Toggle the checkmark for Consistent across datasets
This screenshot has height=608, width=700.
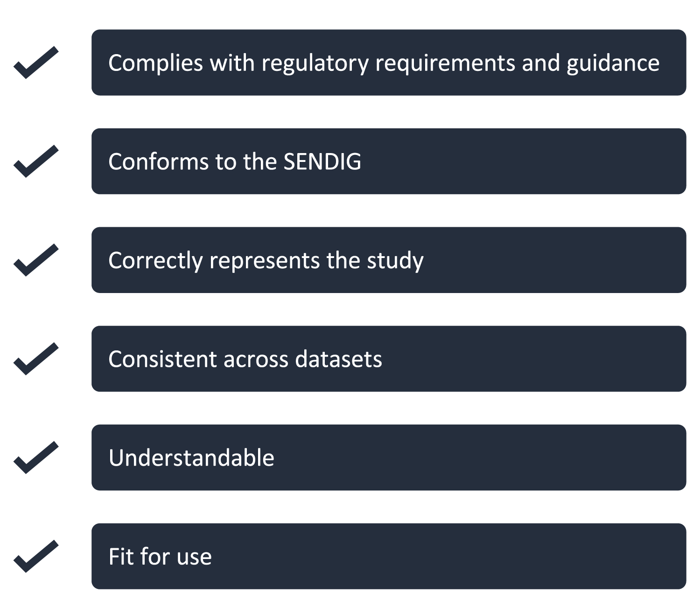pos(36,359)
